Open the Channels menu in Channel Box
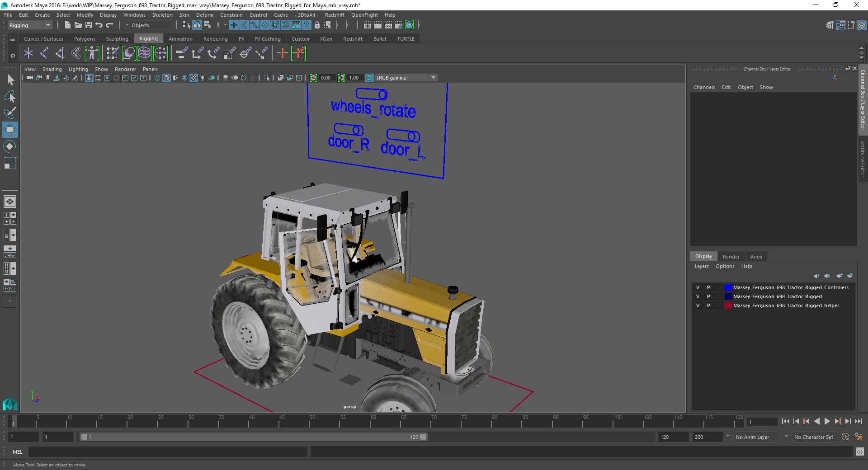 (x=704, y=87)
